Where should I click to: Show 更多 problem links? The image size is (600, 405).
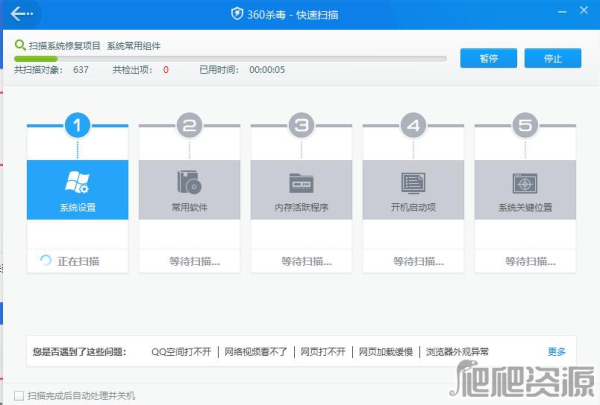click(x=556, y=351)
